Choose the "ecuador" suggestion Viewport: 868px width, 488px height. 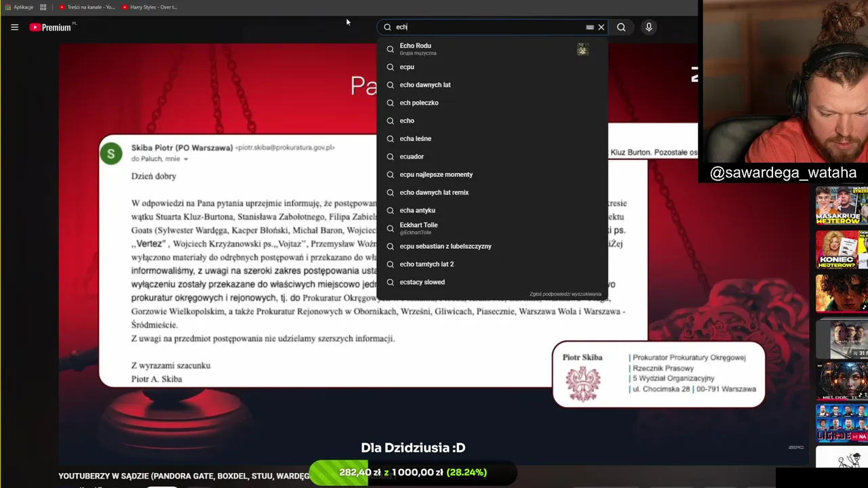point(492,157)
